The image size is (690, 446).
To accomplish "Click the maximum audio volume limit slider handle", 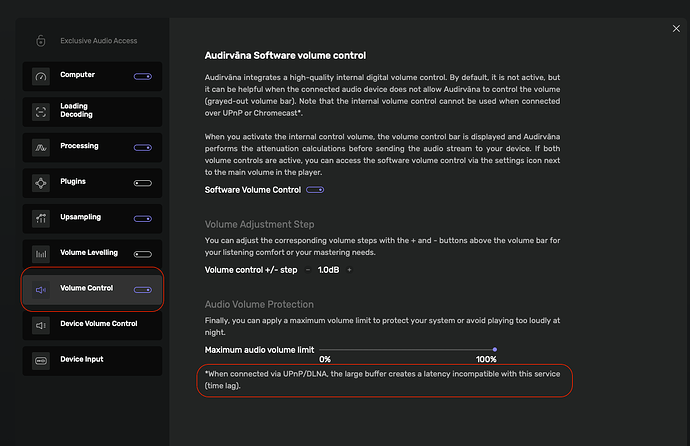I will (x=494, y=349).
